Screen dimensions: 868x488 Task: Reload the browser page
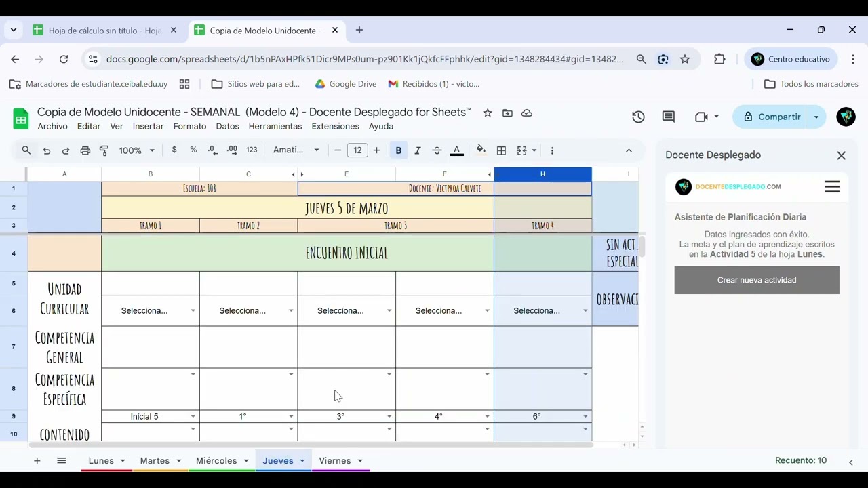click(64, 59)
